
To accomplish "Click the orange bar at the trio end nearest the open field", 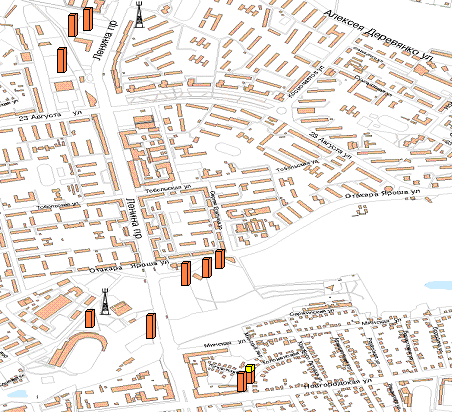I will (220, 259).
